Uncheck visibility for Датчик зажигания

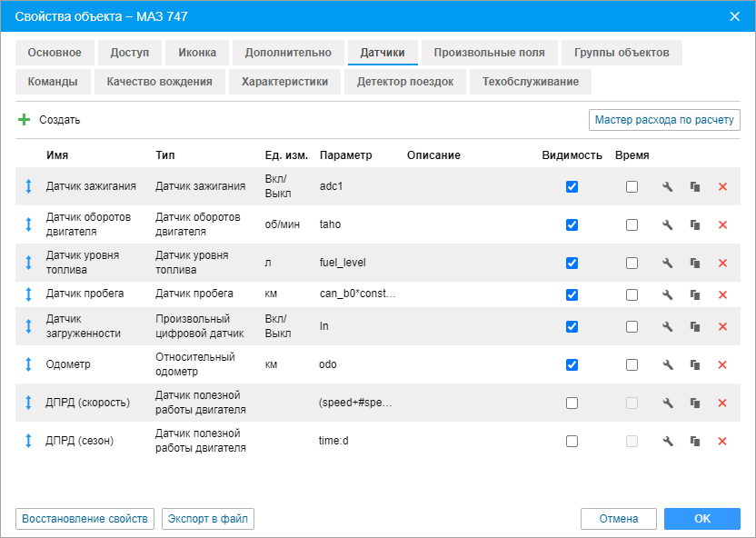tap(572, 186)
